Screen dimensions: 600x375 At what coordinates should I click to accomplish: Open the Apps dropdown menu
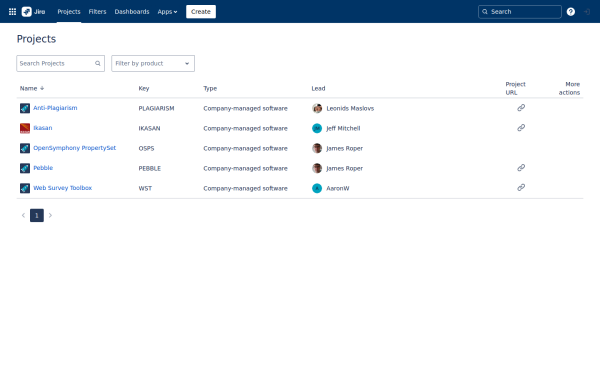[167, 11]
